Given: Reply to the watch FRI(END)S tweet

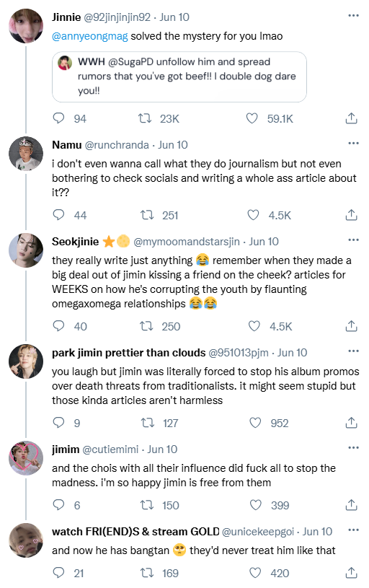Looking at the screenshot, I should pyautogui.click(x=58, y=573).
